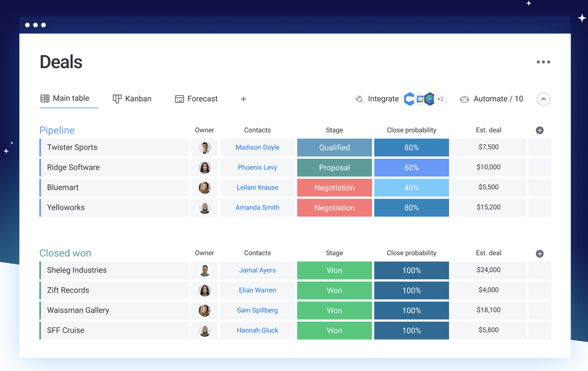
Task: Click the dark green integration hexagon icon
Action: 430,99
